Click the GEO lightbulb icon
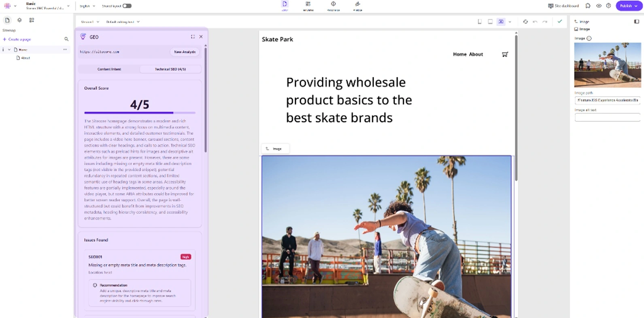 click(83, 37)
